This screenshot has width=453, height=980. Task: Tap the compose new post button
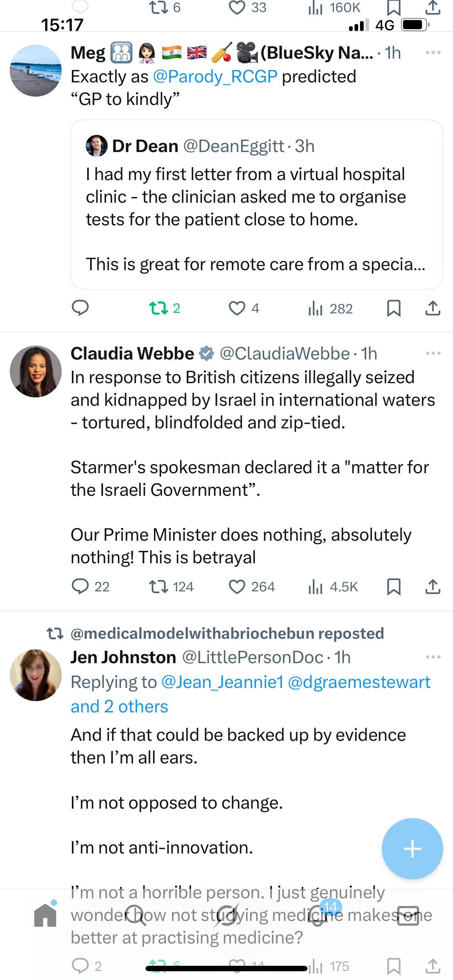412,849
